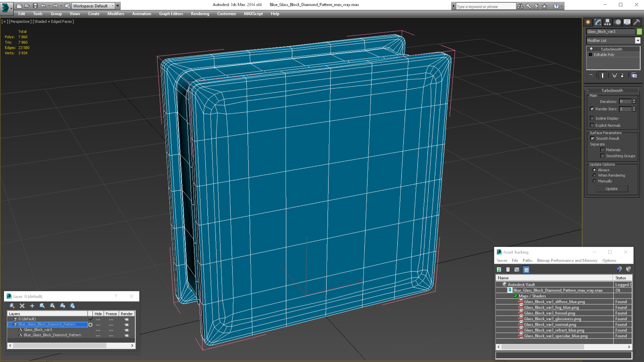644x362 pixels.
Task: Open the Hierarchy command panel tab
Action: (x=607, y=22)
